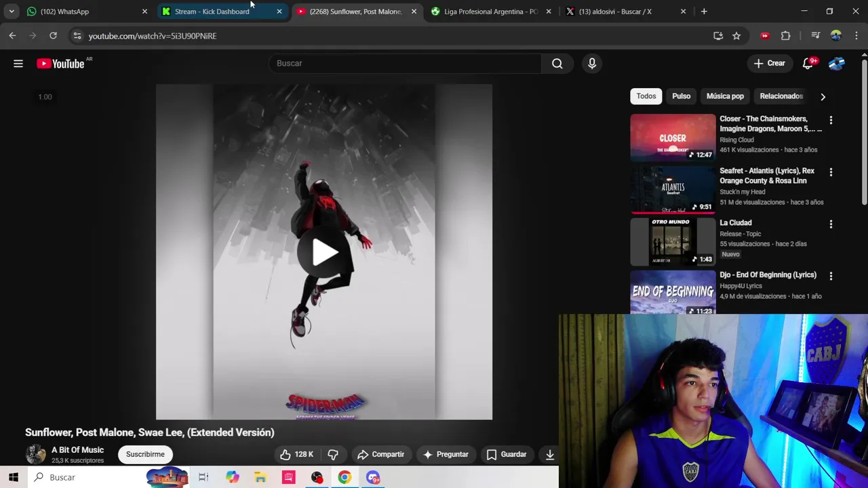Open Google Chrome from the taskbar
This screenshot has height=488, width=868.
344,477
